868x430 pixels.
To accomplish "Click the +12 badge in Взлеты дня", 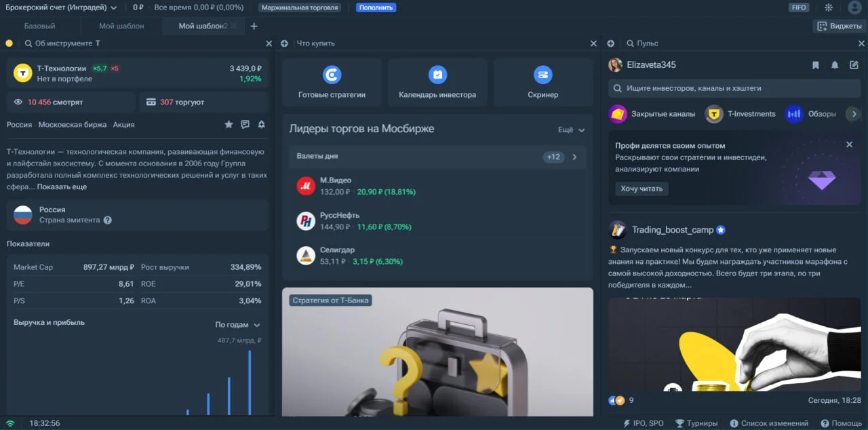I will pos(553,157).
